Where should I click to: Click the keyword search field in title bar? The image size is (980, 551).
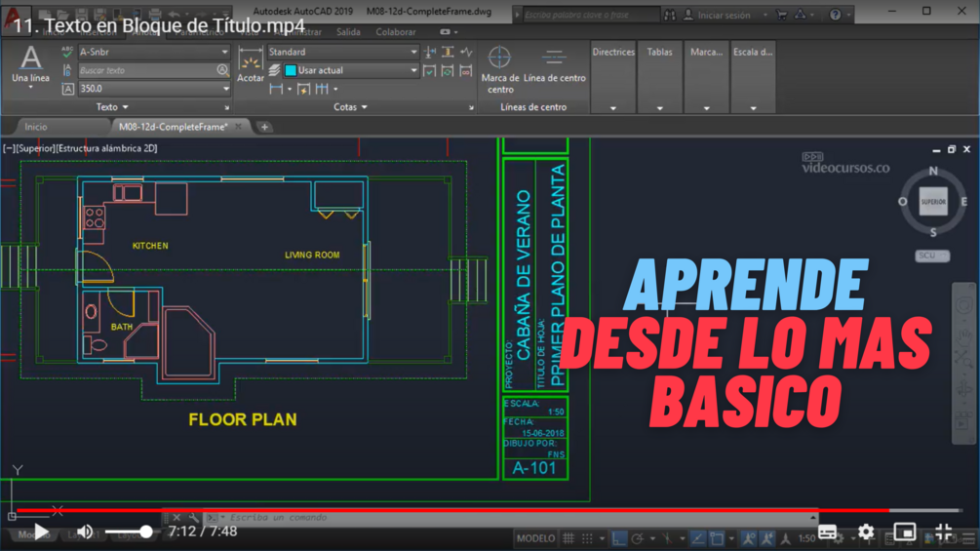[x=591, y=15]
